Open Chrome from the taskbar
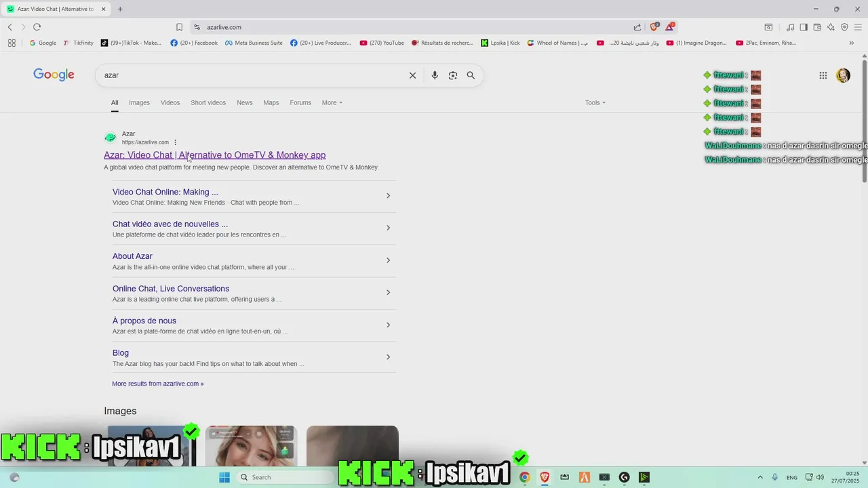The width and height of the screenshot is (868, 488). coord(524,477)
